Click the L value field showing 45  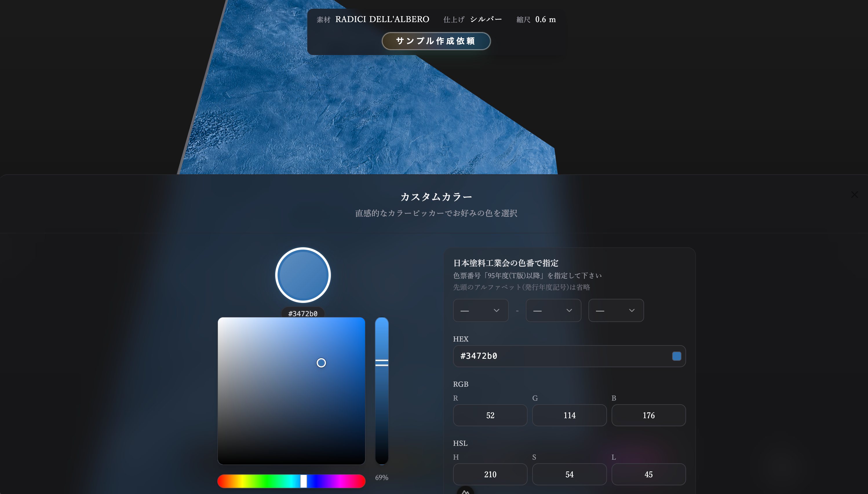tap(648, 474)
